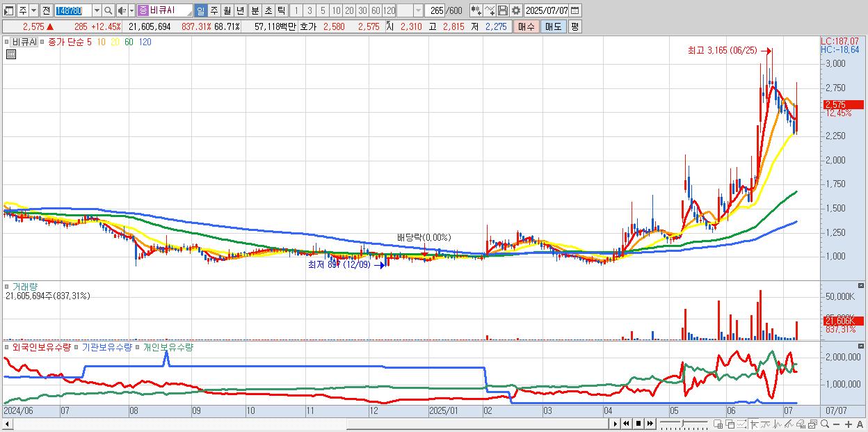This screenshot has height=432, width=868.
Task: Select the 분 (minute) period button
Action: coord(255,10)
